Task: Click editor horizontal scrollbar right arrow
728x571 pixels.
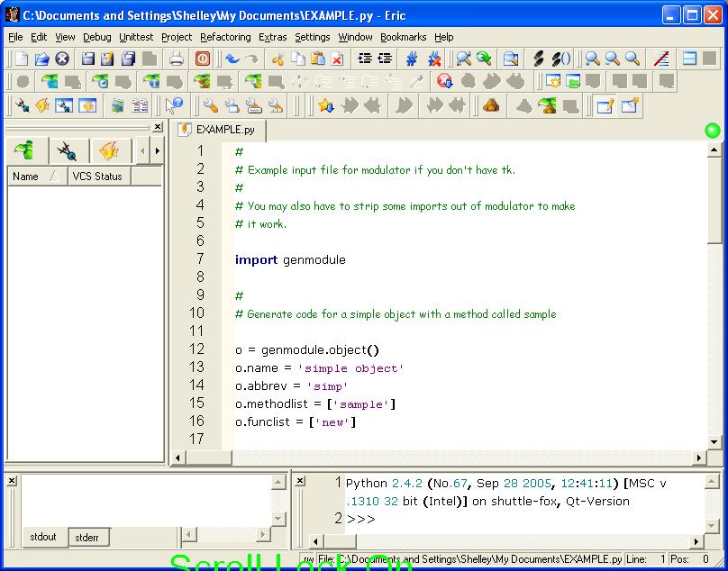Action: [x=699, y=458]
